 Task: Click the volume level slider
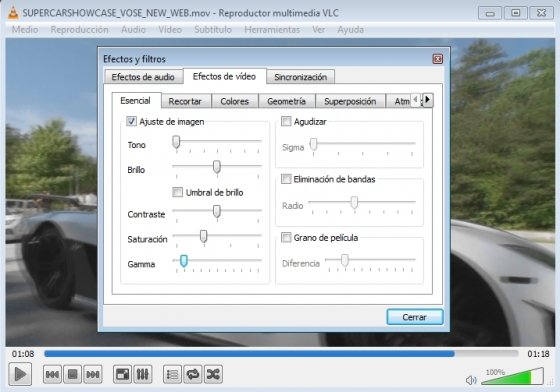[x=512, y=377]
